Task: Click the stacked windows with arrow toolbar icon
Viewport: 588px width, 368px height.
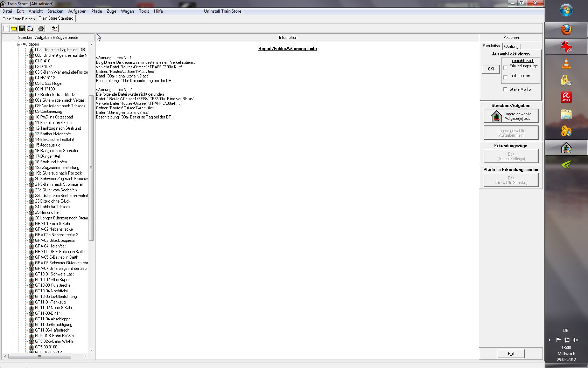Action: pyautogui.click(x=54, y=28)
